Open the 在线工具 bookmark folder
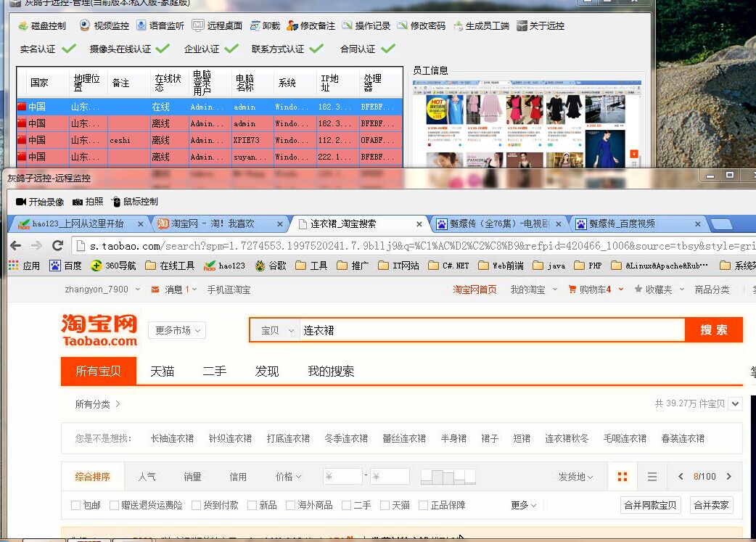This screenshot has height=542, width=756. (x=170, y=266)
